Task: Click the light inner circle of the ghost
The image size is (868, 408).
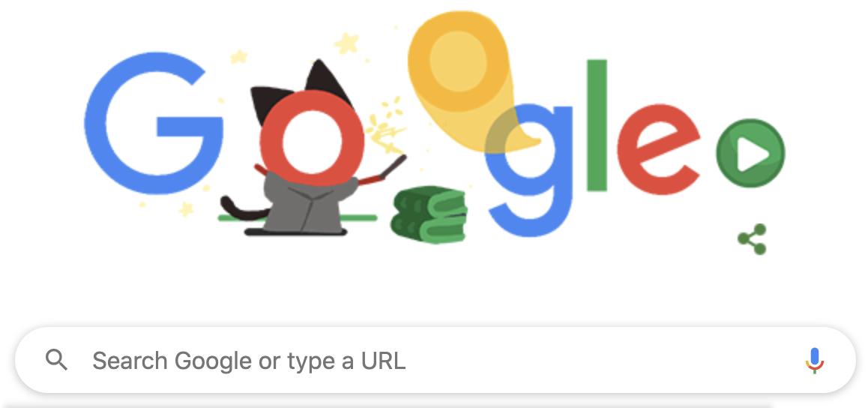Action: 458,61
